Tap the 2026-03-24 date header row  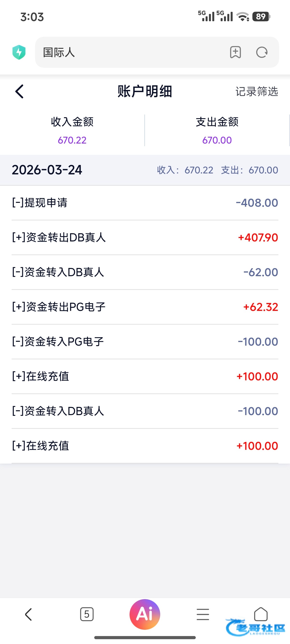145,170
